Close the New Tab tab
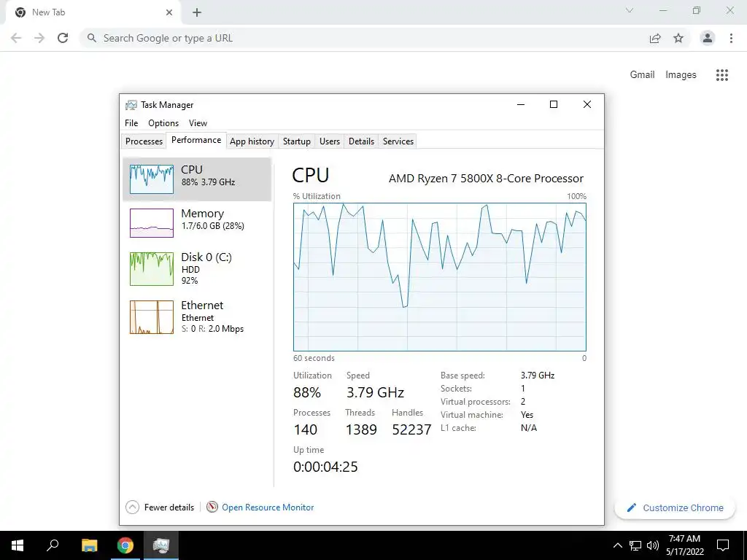 tap(169, 12)
